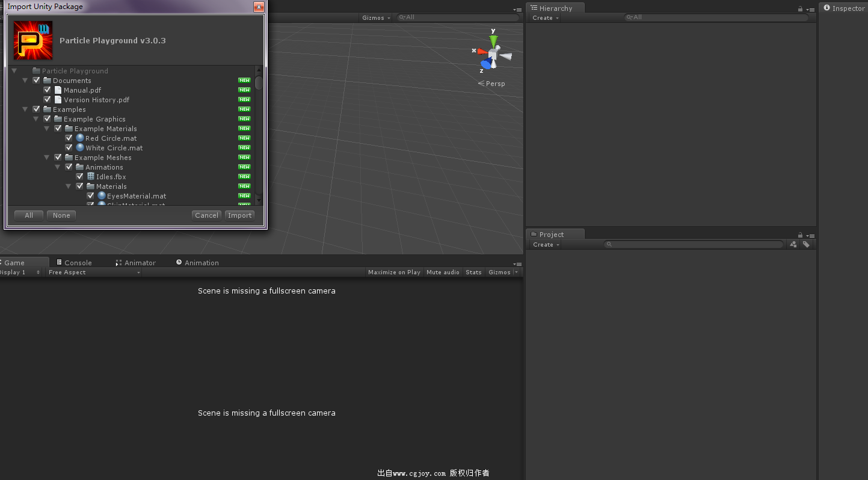
Task: Open the Display 1 dropdown in Game view
Action: point(20,272)
